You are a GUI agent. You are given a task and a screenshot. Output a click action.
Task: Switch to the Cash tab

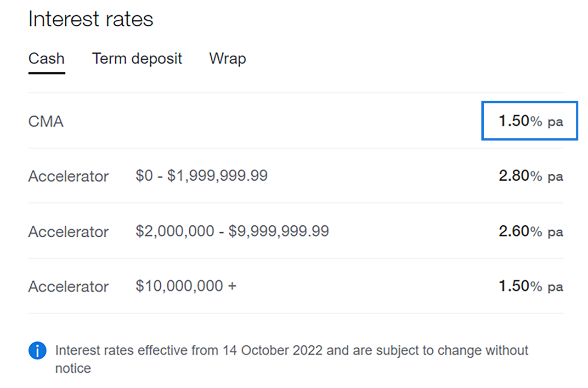coord(46,59)
